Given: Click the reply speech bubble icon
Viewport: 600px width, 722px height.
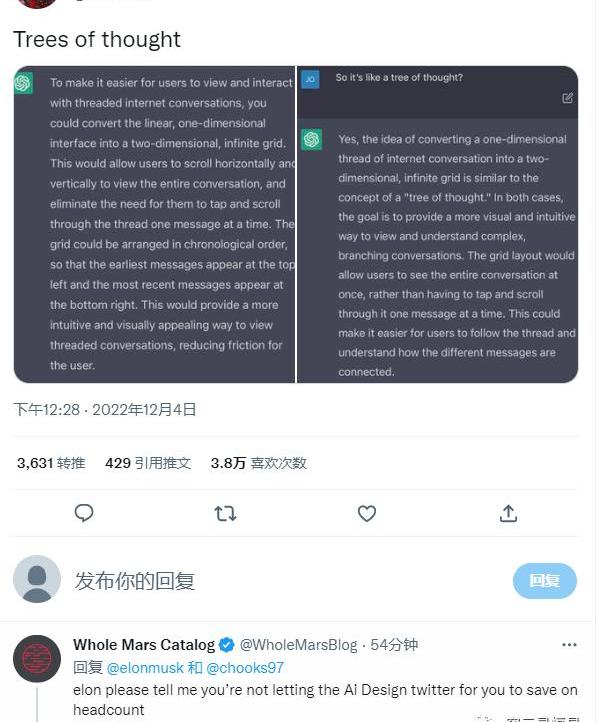Looking at the screenshot, I should pos(84,513).
